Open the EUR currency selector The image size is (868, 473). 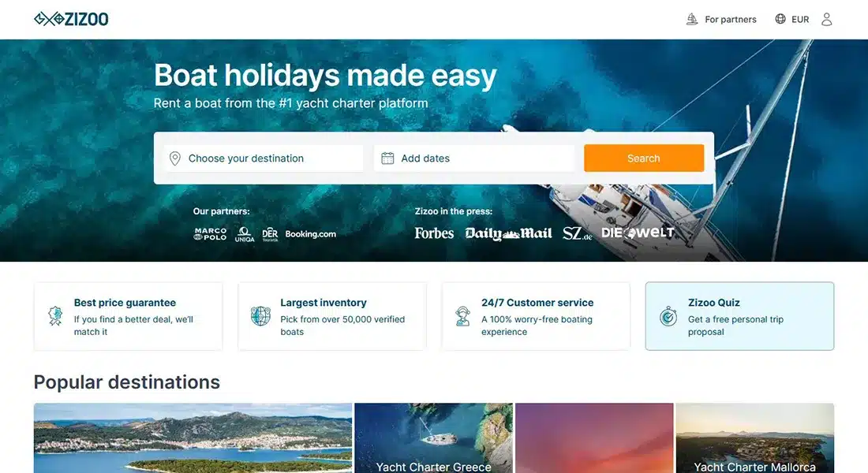[792, 20]
